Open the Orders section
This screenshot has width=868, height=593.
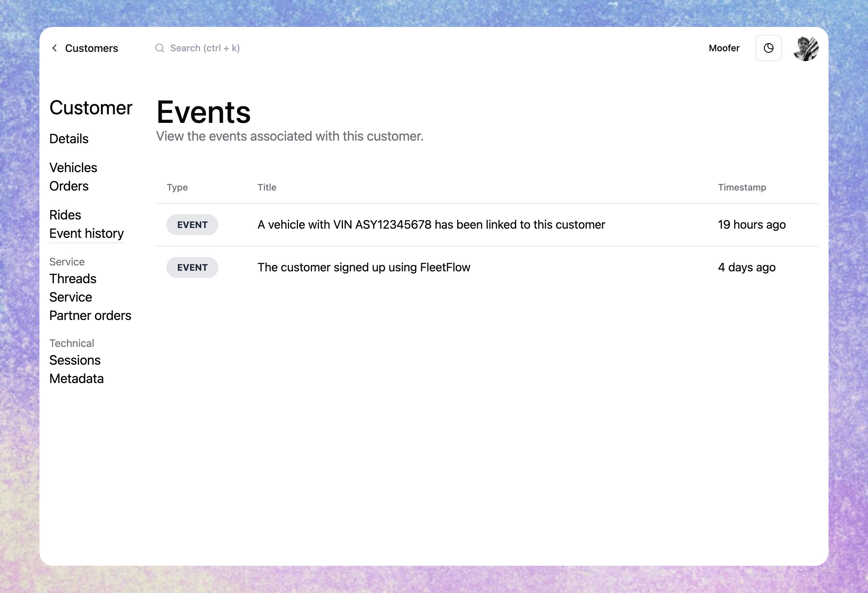tap(69, 186)
